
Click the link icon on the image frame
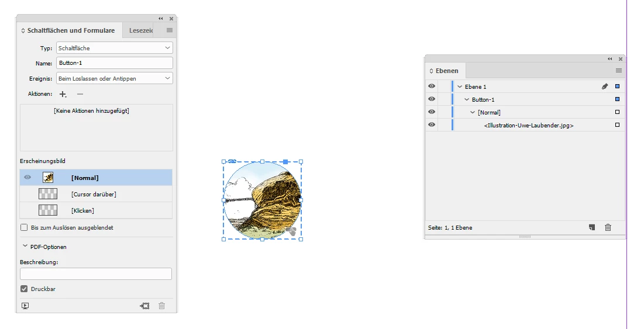[232, 162]
